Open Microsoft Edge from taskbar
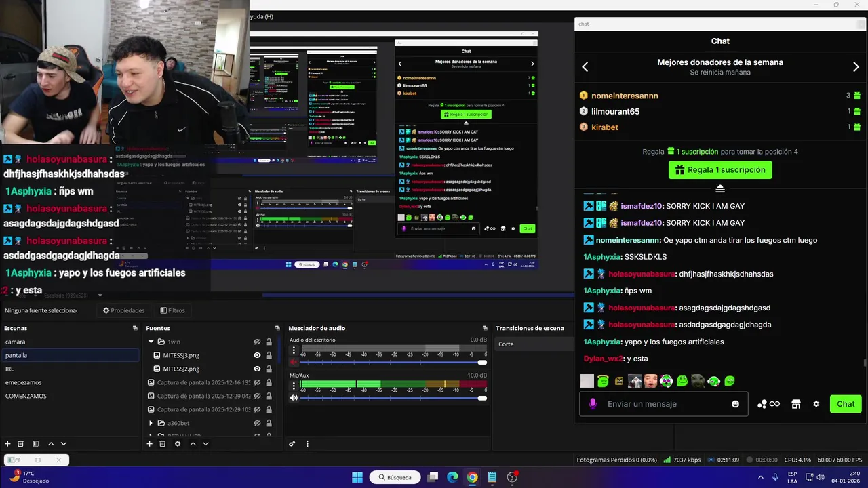Screen dimensions: 868x488 tap(452, 477)
